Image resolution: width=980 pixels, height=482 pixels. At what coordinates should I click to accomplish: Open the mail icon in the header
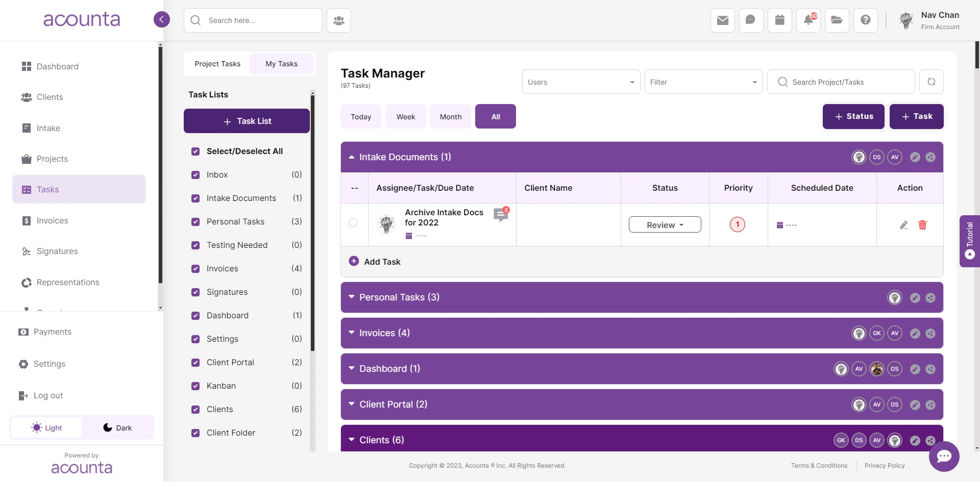(x=722, y=20)
